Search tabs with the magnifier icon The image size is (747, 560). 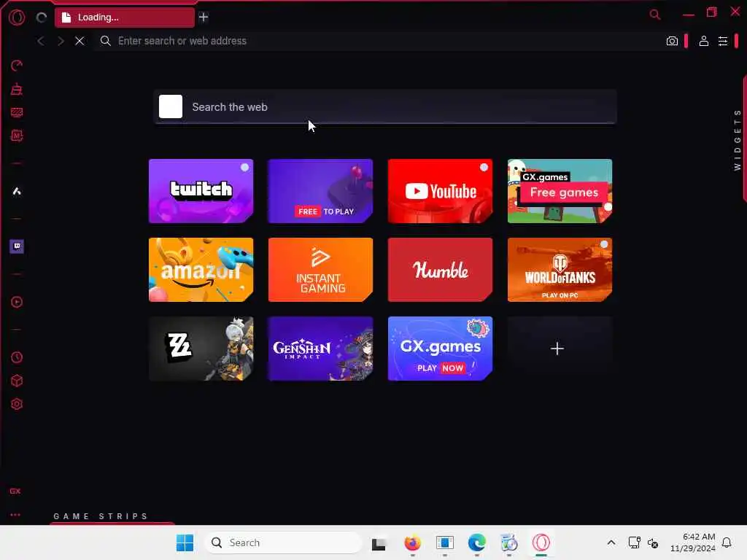(x=655, y=15)
